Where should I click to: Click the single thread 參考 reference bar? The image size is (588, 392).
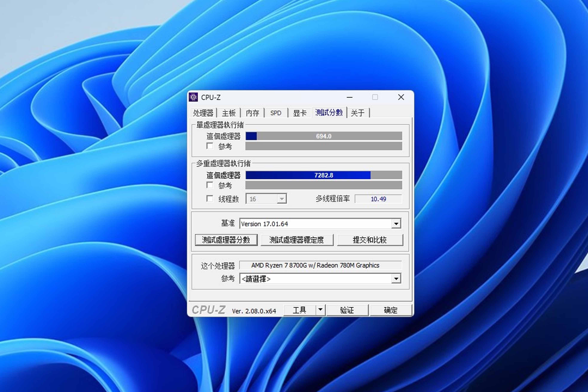[x=324, y=146]
